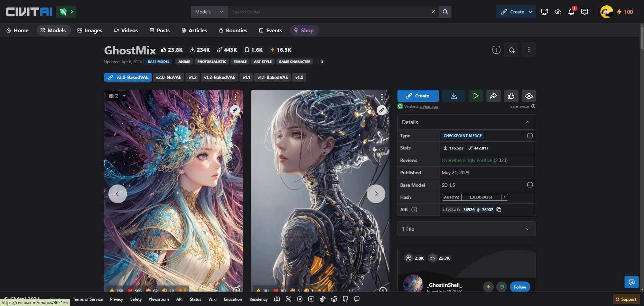Open the Bounties tab

pyautogui.click(x=233, y=30)
